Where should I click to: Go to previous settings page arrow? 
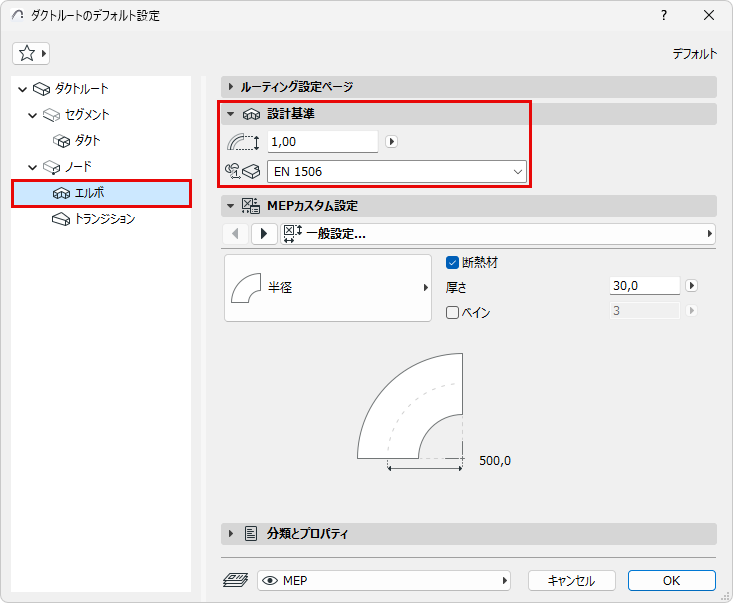click(x=235, y=233)
